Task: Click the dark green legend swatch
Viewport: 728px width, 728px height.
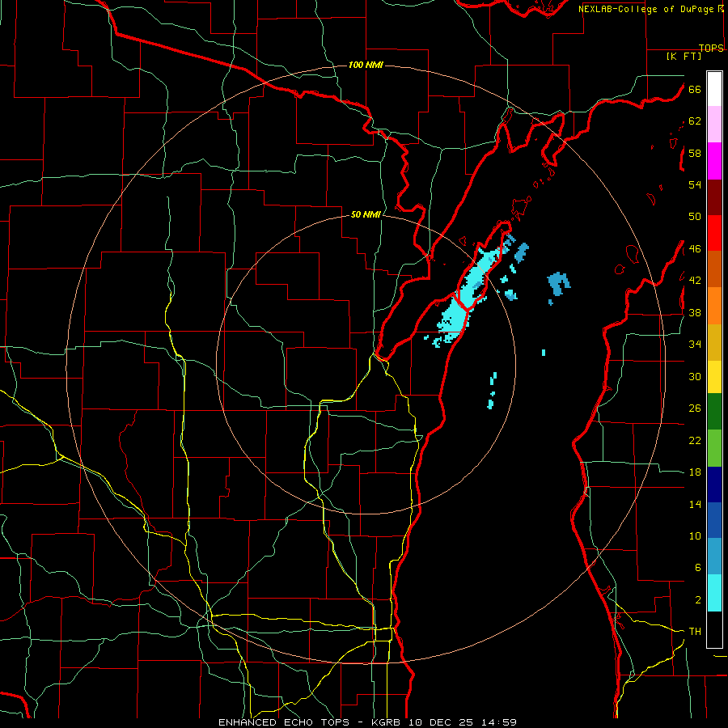Action: (x=714, y=412)
